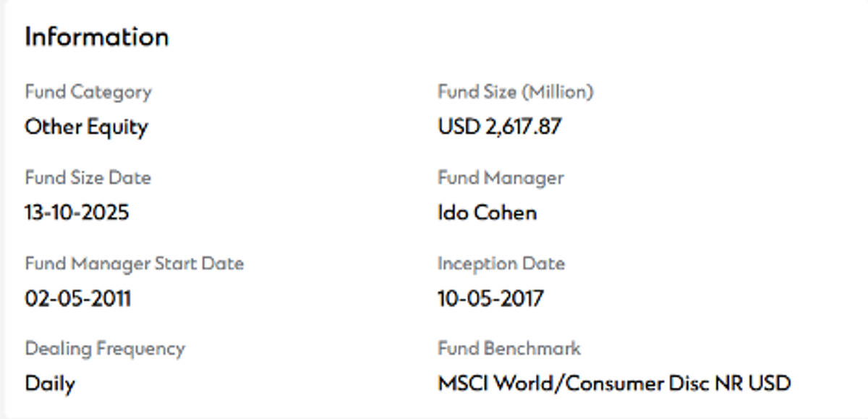This screenshot has height=419, width=868.
Task: Click the USD 2,617.87 fund size value
Action: pyautogui.click(x=499, y=127)
